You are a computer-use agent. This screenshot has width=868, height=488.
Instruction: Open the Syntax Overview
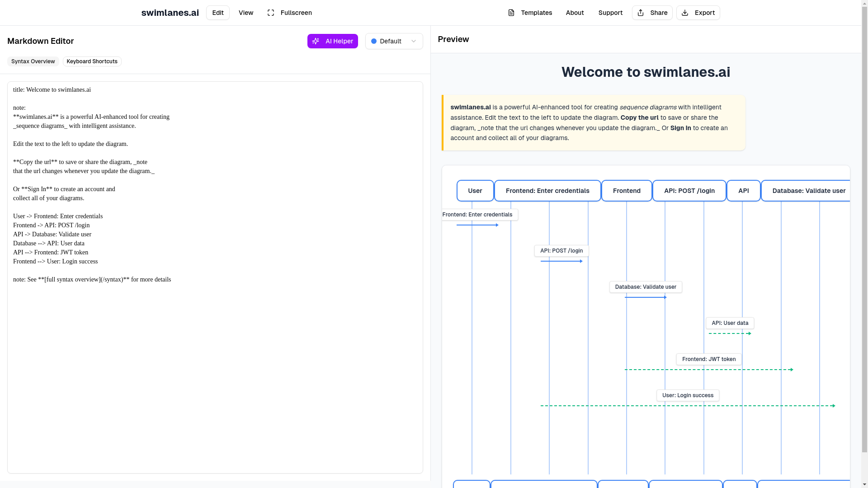pyautogui.click(x=33, y=61)
